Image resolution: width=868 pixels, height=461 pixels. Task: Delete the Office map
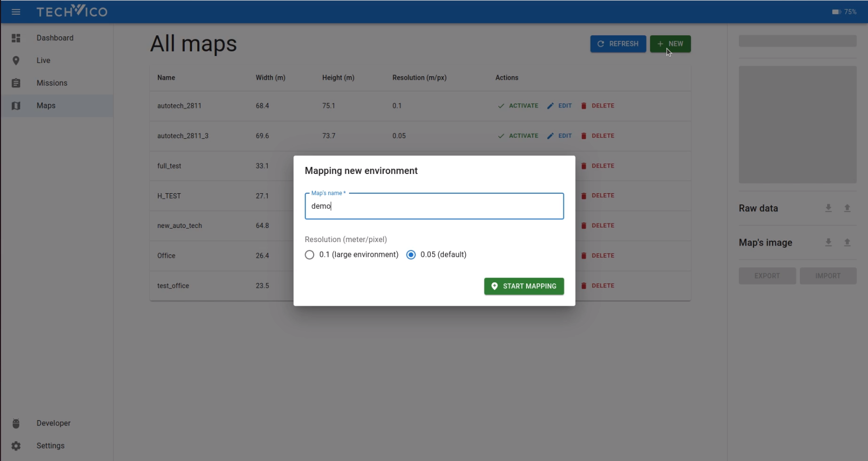tap(598, 256)
